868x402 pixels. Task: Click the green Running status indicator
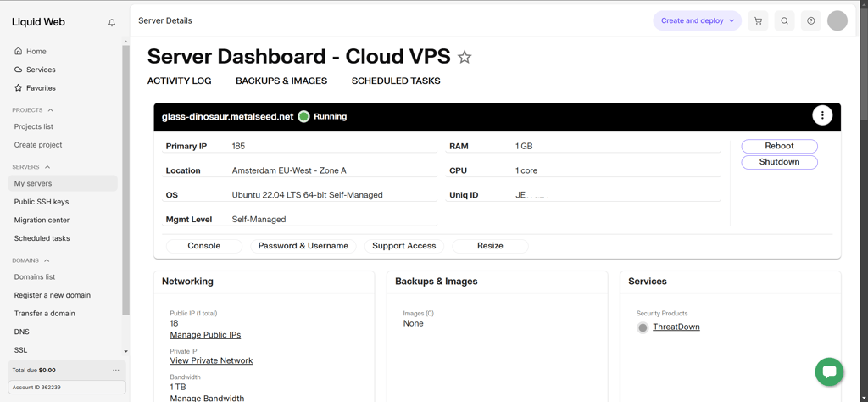303,117
